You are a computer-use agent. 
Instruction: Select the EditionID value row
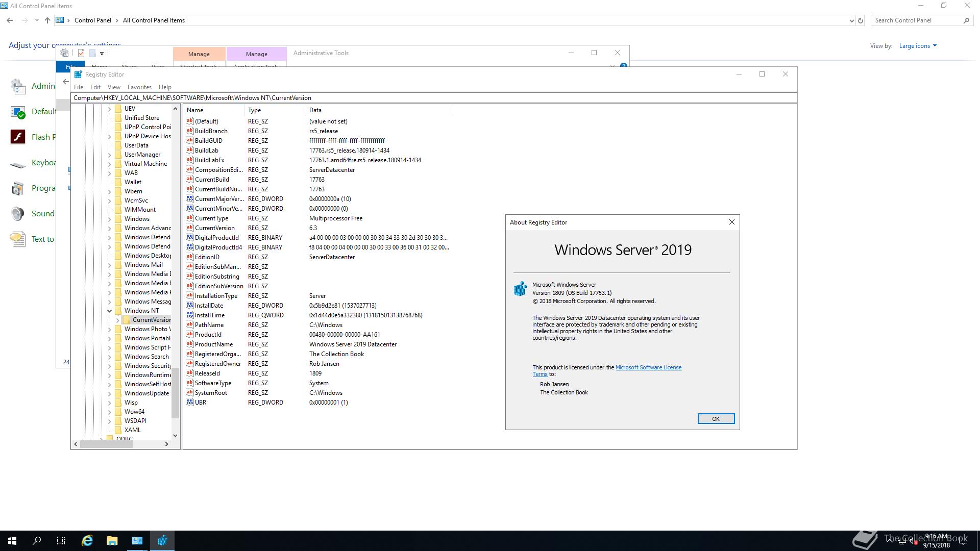(317, 257)
